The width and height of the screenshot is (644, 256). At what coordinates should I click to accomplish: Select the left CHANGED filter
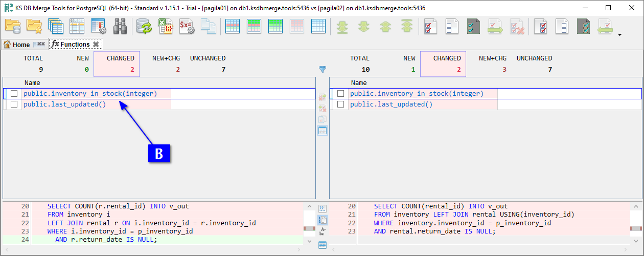120,63
